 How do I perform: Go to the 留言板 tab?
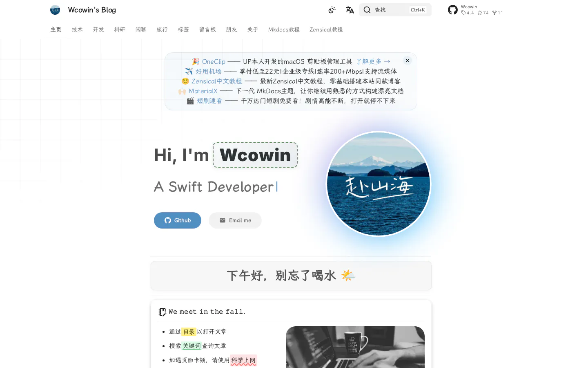click(207, 29)
